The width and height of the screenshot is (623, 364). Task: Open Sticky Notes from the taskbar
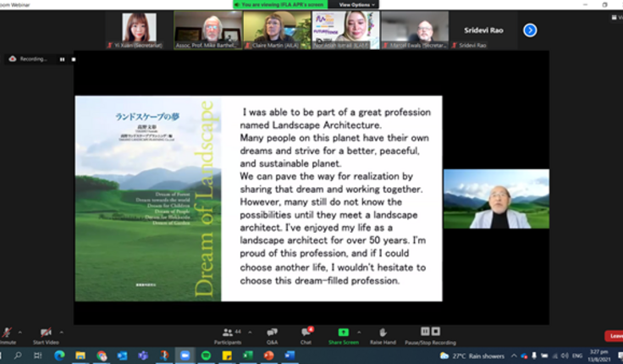(227, 356)
